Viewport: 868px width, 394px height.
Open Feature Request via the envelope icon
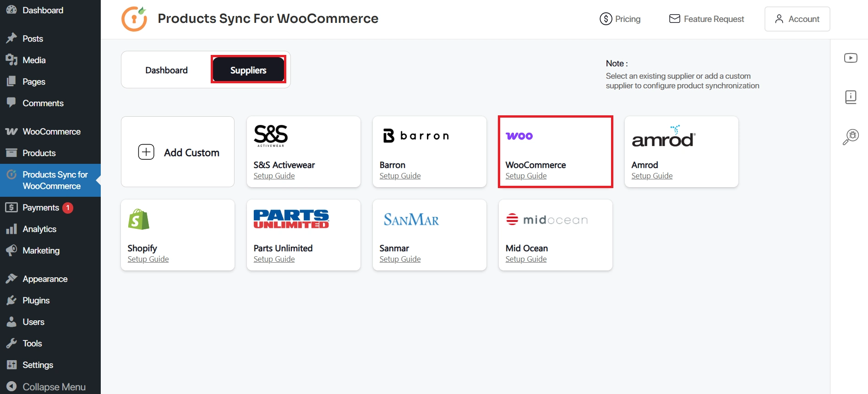pos(674,18)
